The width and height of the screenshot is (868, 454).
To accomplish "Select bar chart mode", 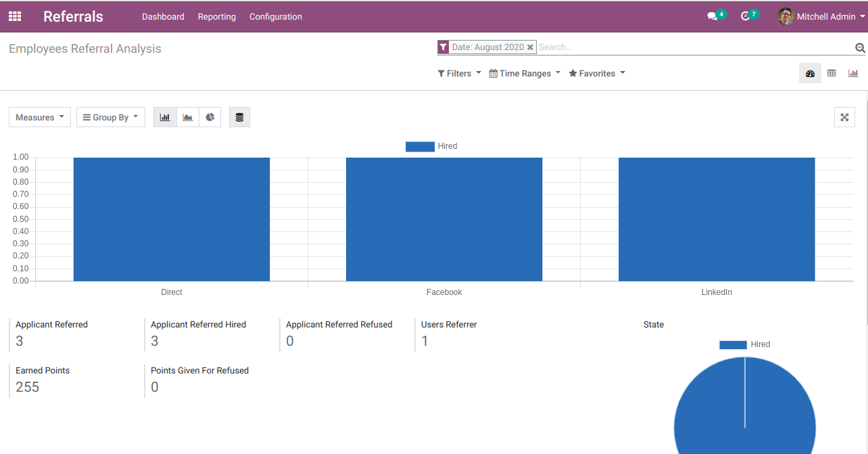I will click(165, 117).
